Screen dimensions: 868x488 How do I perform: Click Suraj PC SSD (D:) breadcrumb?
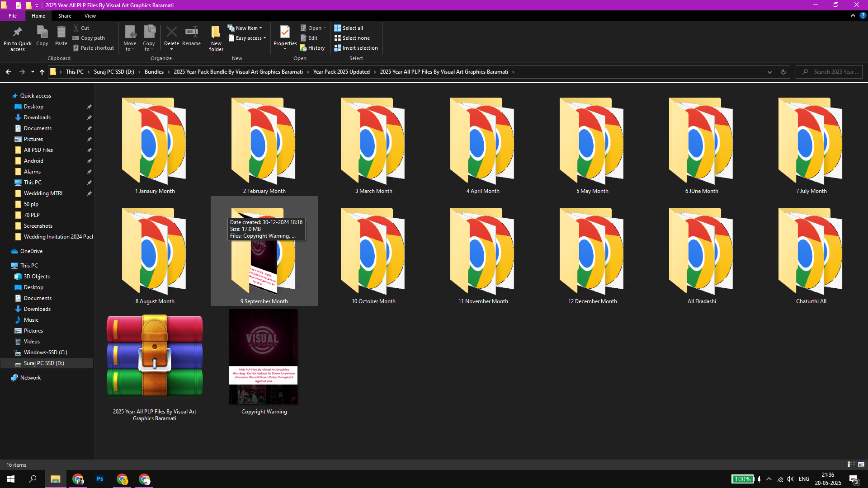[114, 72]
